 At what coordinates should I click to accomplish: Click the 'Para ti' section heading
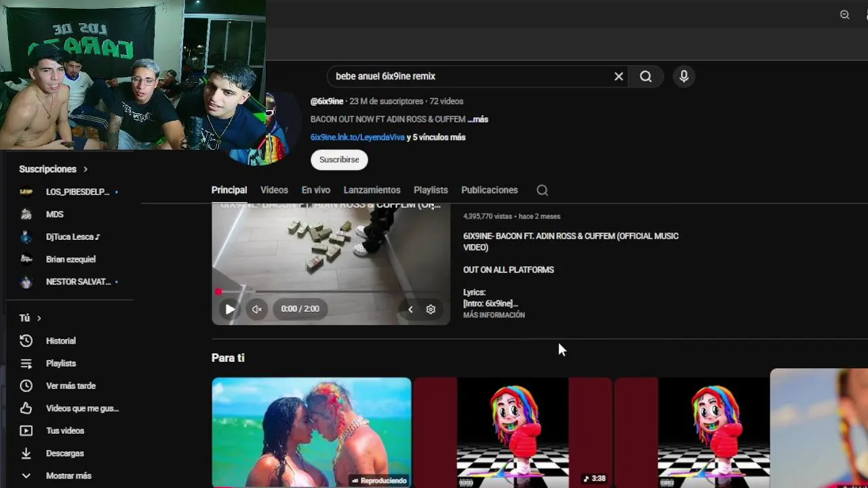(228, 358)
